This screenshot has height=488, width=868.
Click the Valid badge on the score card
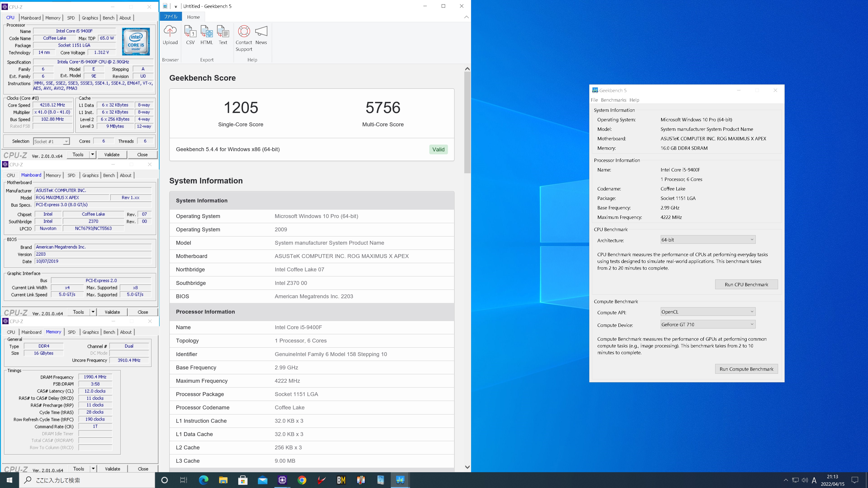(x=438, y=149)
